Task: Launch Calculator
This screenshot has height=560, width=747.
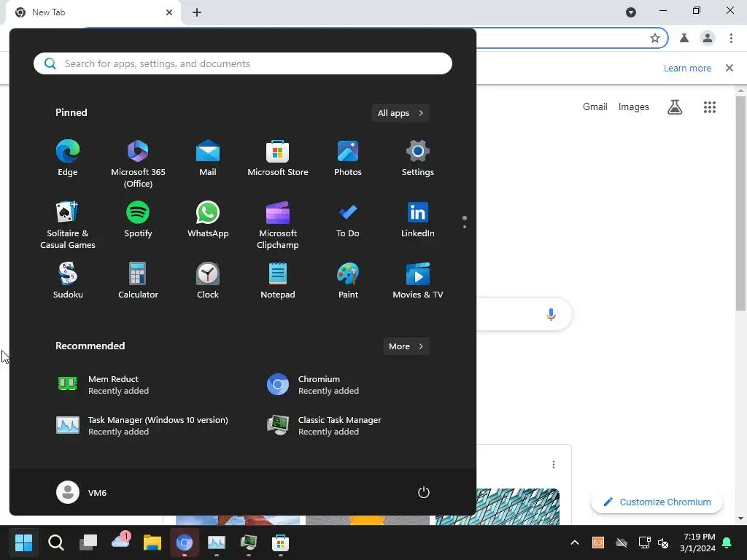Action: click(x=138, y=281)
